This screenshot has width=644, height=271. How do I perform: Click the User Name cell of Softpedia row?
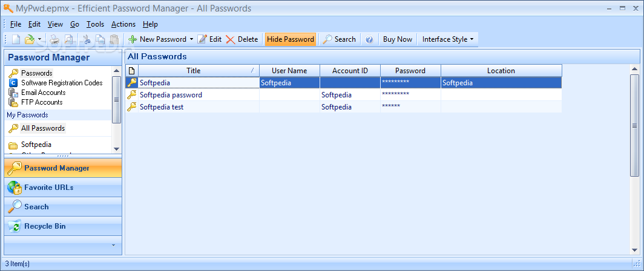coord(289,82)
